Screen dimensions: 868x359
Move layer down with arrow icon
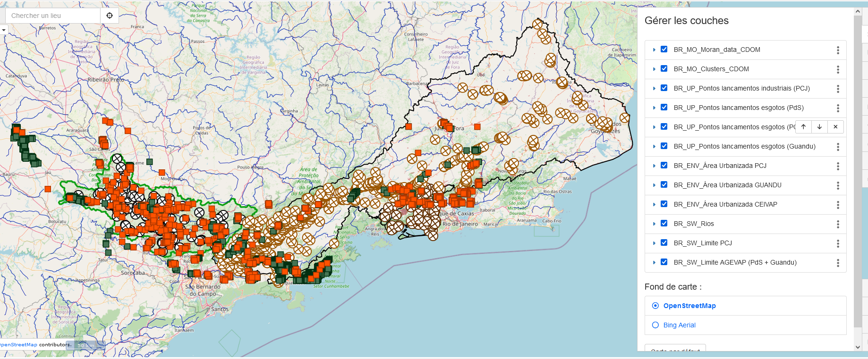click(819, 127)
